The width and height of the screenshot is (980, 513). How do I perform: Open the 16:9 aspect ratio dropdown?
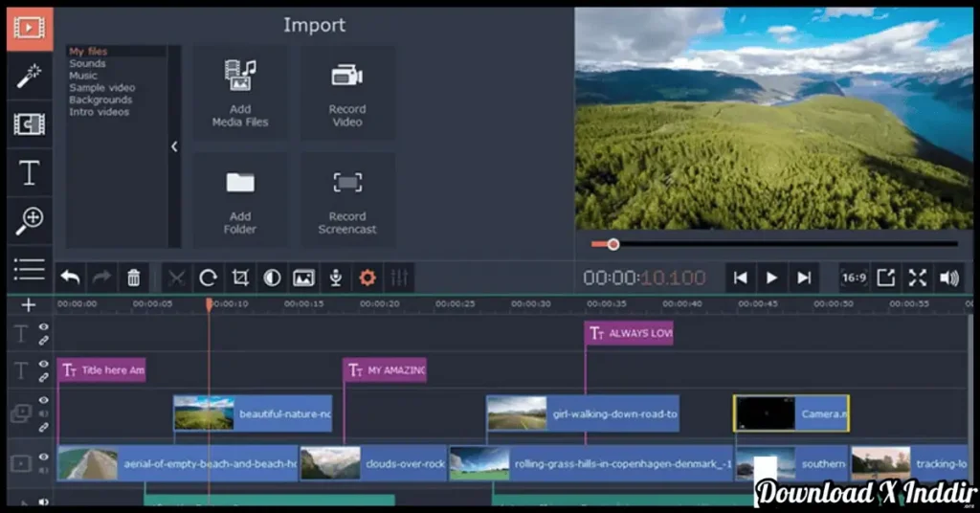point(854,278)
